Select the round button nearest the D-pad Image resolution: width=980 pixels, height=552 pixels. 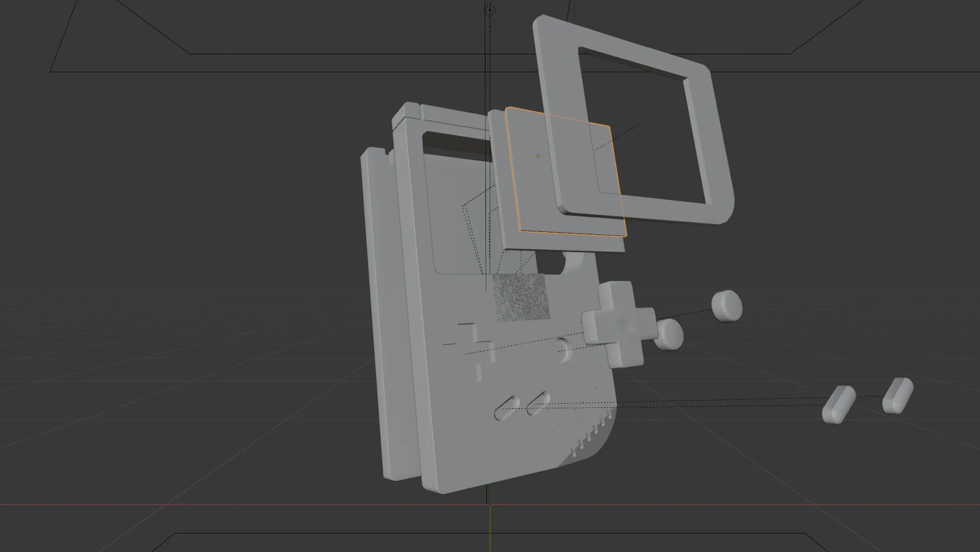669,334
